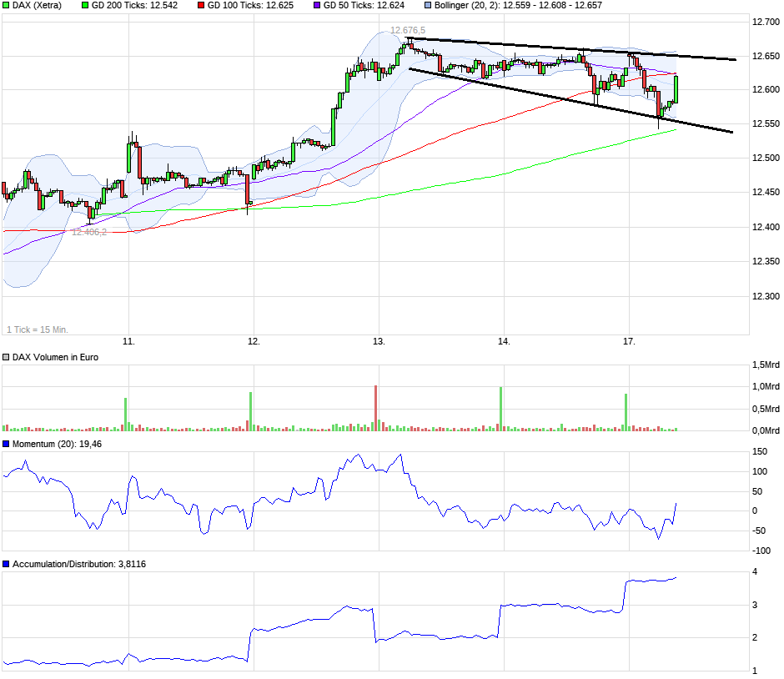
Task: Click the 'GD 200 Ticks: 12.542' label
Action: (134, 6)
